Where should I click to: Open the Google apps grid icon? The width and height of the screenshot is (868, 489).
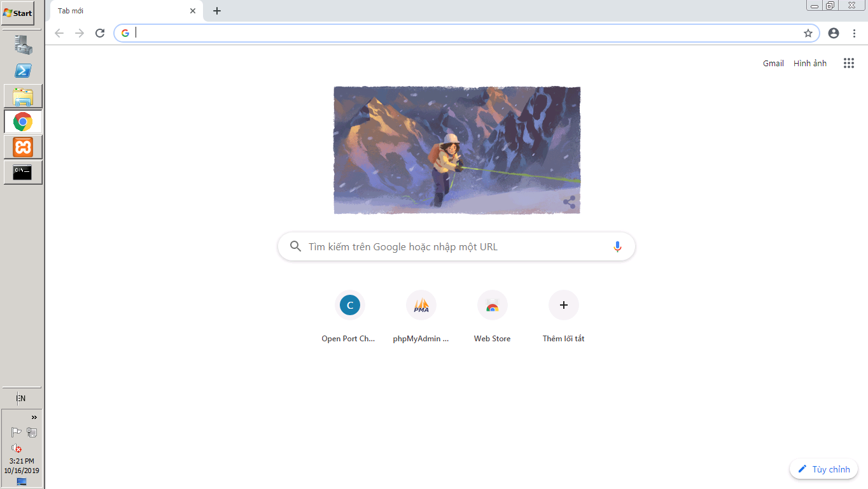pyautogui.click(x=849, y=63)
